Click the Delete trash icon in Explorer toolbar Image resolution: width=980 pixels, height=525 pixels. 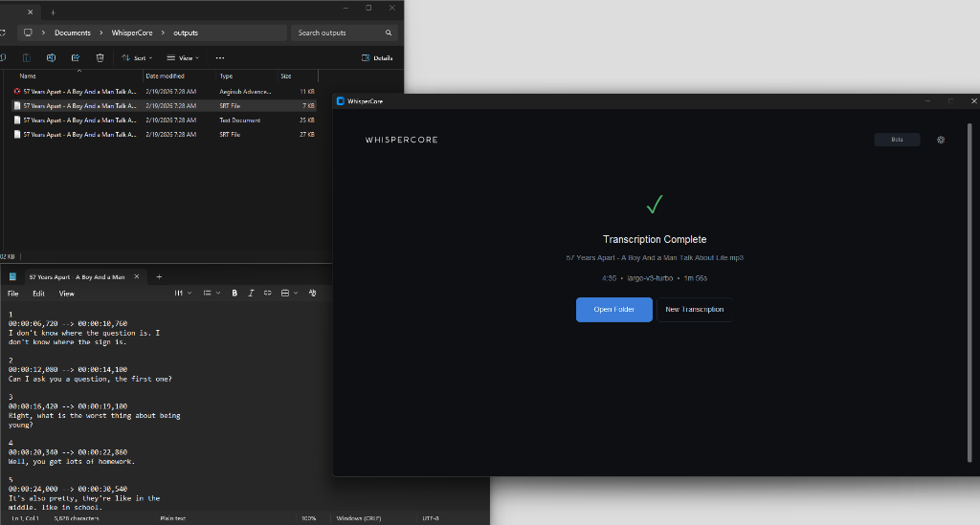pos(100,57)
